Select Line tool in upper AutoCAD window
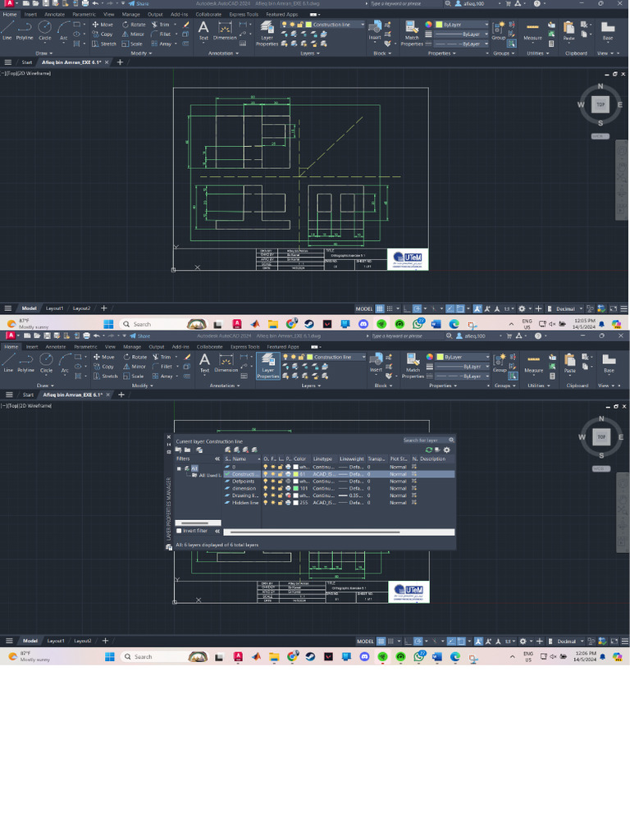 7,30
